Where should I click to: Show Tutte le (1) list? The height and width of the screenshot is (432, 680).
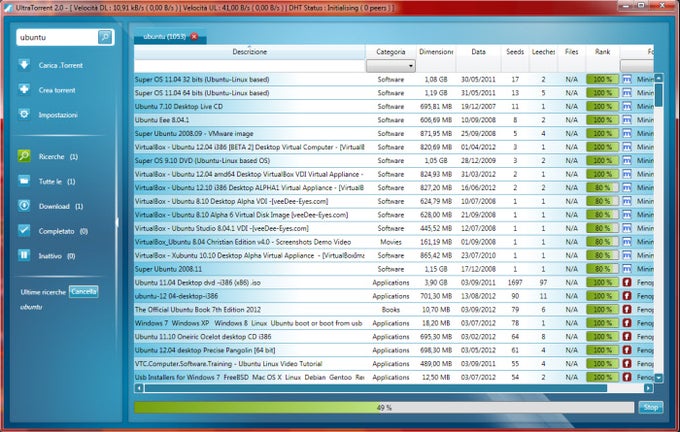click(x=57, y=181)
